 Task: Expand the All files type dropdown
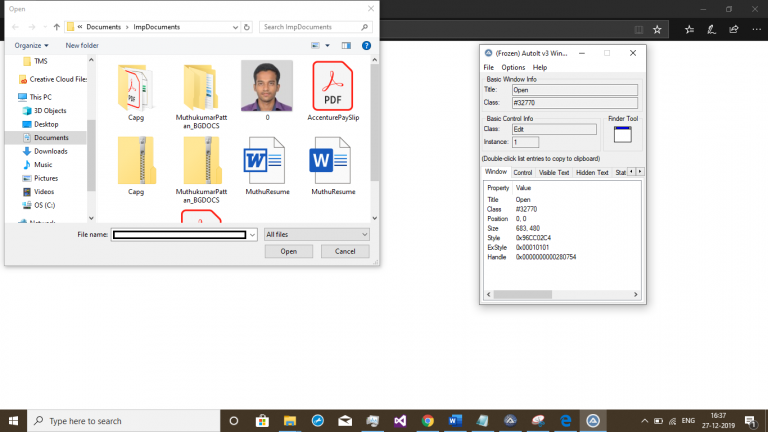pyautogui.click(x=316, y=235)
